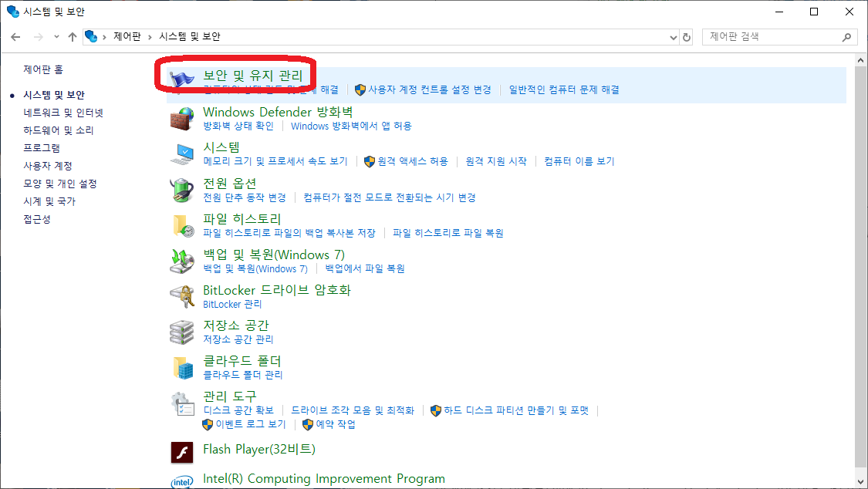This screenshot has height=489, width=868.
Task: Open 전원 옵션 heading link
Action: tap(230, 183)
